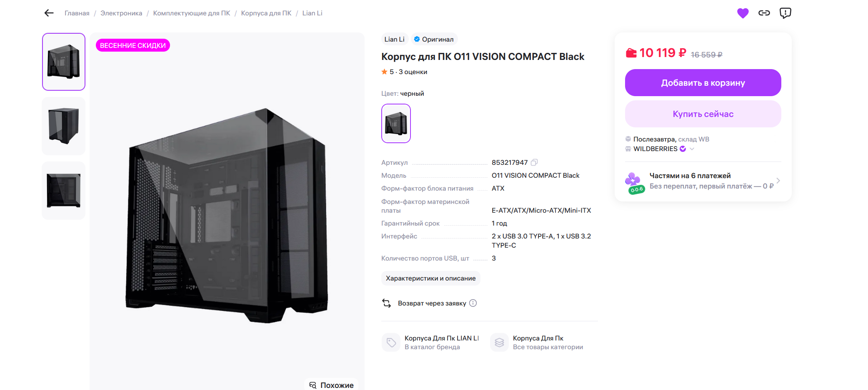Viewport: 868px width, 390px height.
Task: Open Корпуса для ПК breadcrumb
Action: click(x=266, y=13)
